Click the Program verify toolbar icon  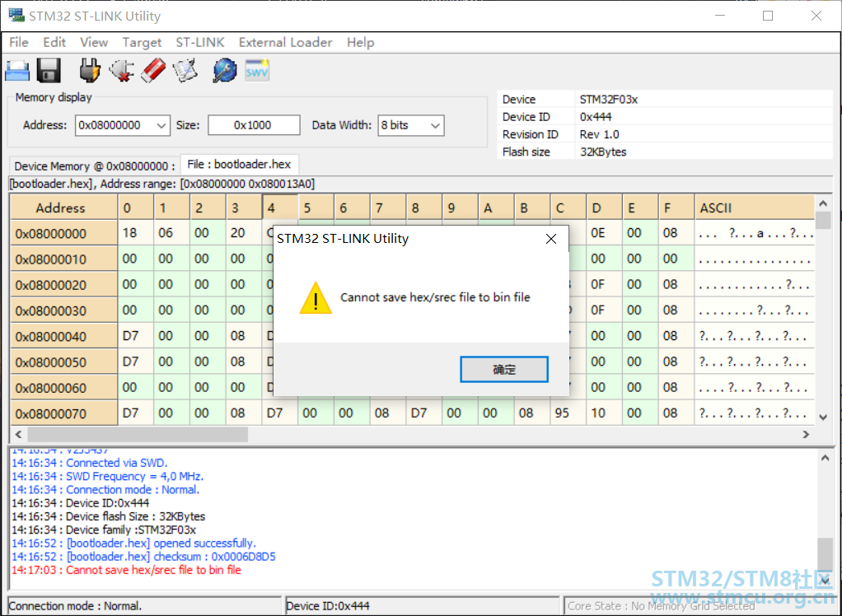(185, 71)
